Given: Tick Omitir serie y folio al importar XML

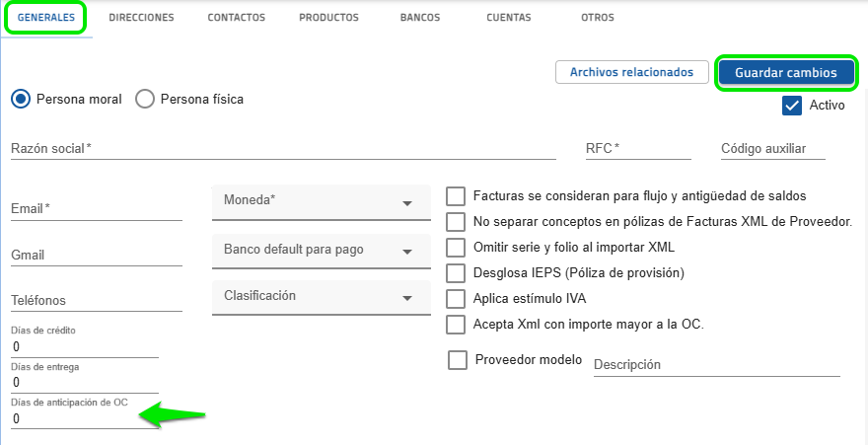Looking at the screenshot, I should (456, 247).
